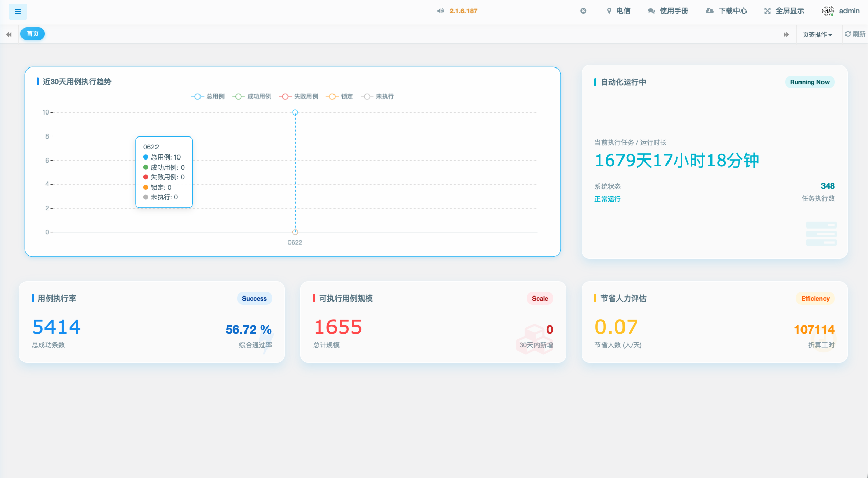Click the server stack icon in 自动化运行中 card

coord(821,234)
